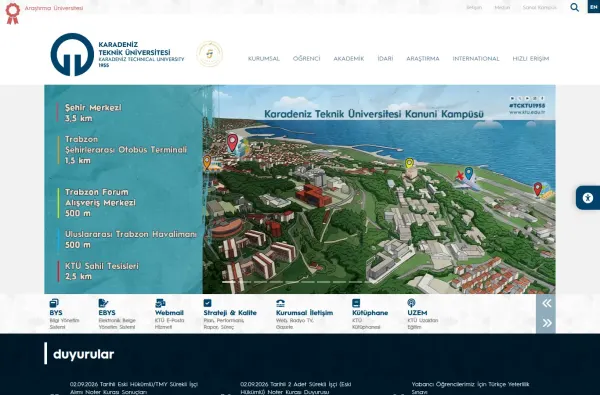Screen dimensions: 600x395
Task: Open the Kütüphane link
Action: pos(370,319)
